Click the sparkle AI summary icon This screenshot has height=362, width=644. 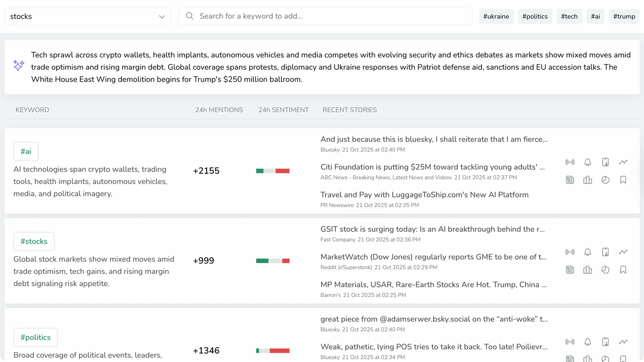19,65
